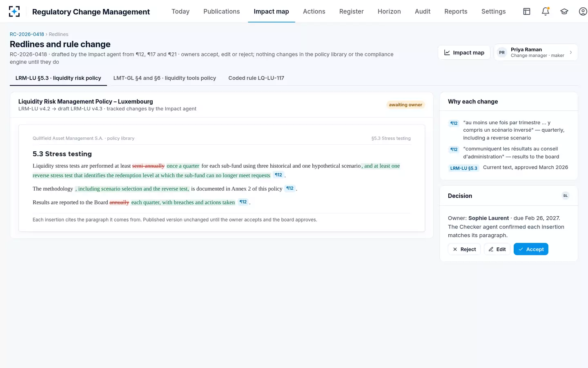Open the Actions section
Image resolution: width=588 pixels, height=368 pixels.
tap(314, 11)
